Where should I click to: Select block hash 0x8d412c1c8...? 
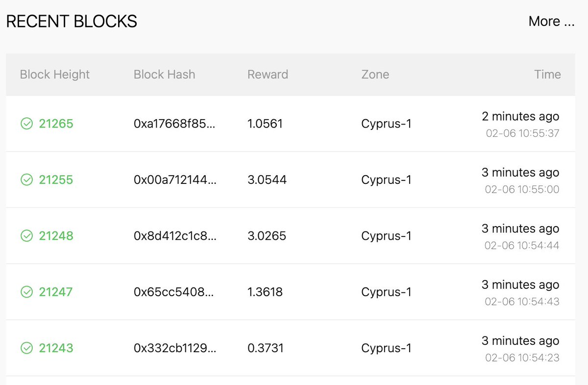point(174,236)
